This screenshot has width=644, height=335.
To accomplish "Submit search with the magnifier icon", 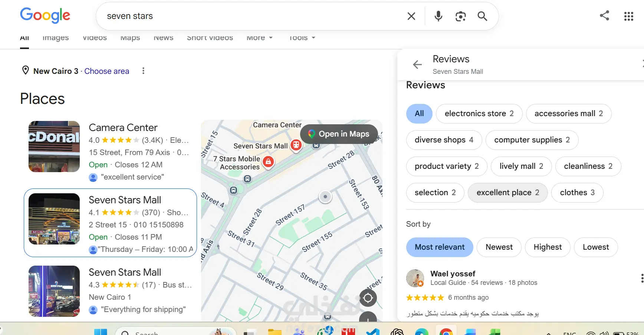I will [x=482, y=16].
